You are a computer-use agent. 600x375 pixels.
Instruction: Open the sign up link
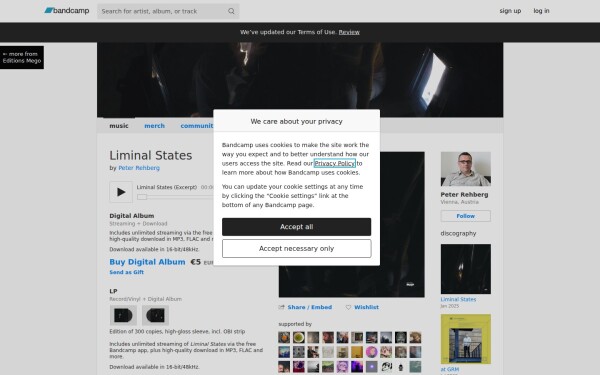coord(510,11)
